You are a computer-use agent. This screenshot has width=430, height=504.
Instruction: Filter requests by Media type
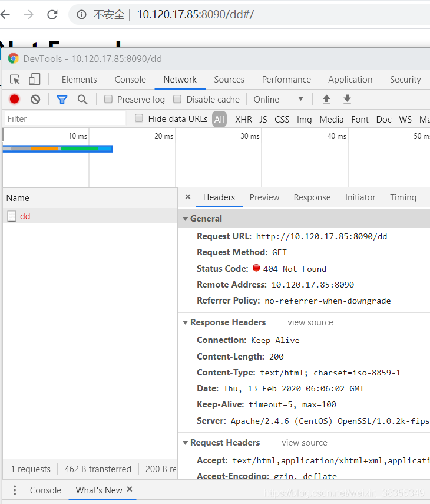[332, 119]
